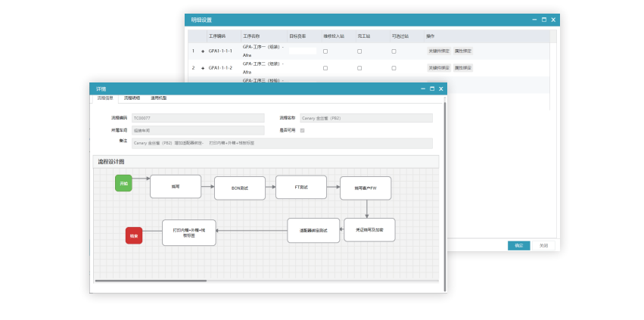Select the FT测试 flow node
The image size is (644, 320).
[301, 188]
